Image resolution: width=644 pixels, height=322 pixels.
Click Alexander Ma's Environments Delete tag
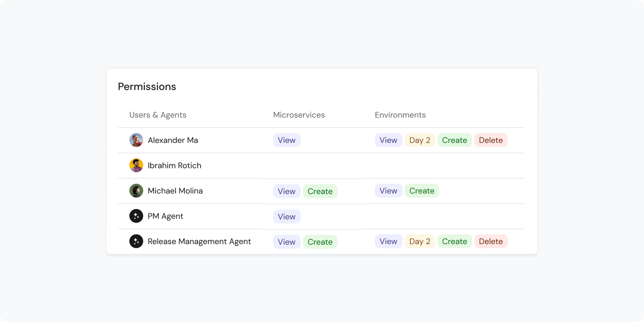491,140
